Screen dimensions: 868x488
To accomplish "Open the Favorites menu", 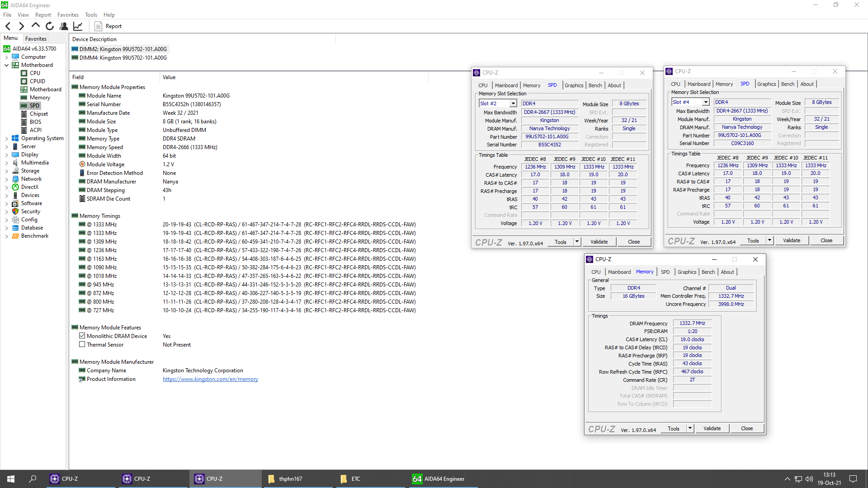I will 68,15.
